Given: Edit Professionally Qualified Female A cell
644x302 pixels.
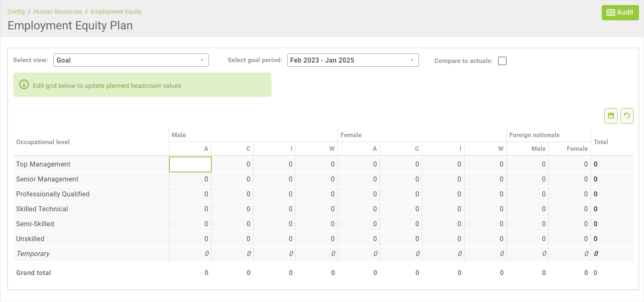Looking at the screenshot, I should (x=358, y=194).
